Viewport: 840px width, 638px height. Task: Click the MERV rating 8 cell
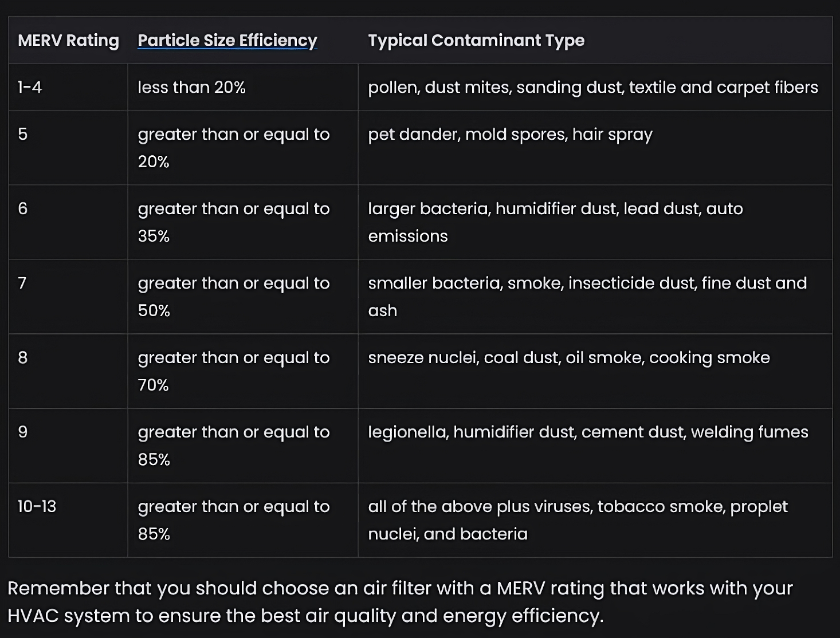[23, 357]
